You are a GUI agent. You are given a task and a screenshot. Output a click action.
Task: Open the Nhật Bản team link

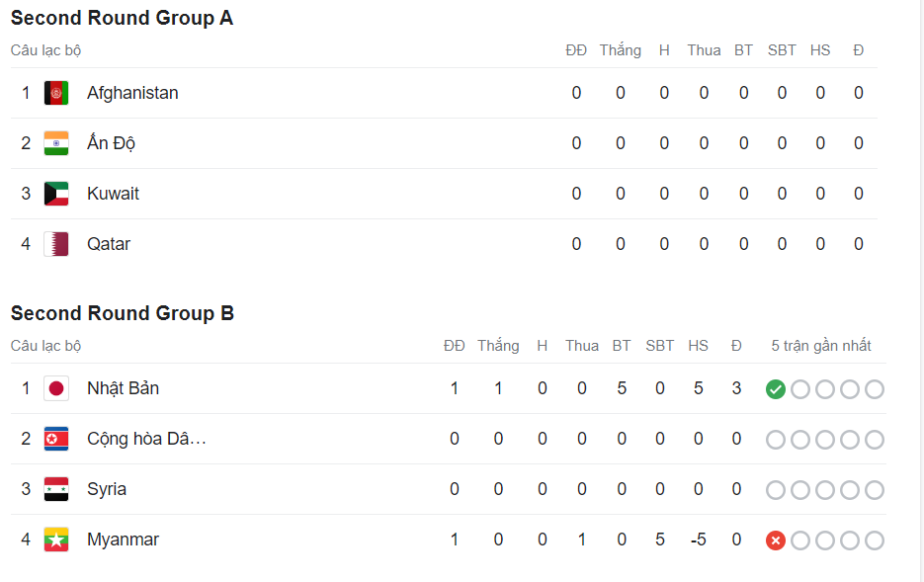pos(124,388)
